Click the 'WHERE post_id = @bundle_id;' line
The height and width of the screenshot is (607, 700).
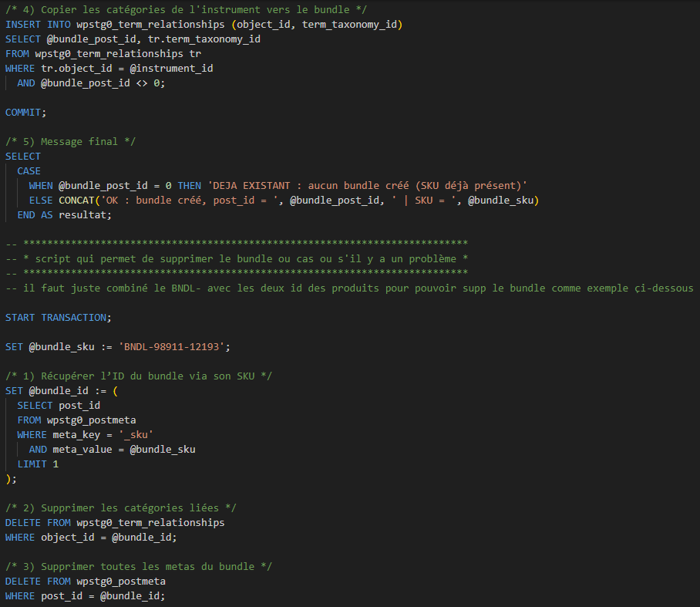click(x=85, y=596)
